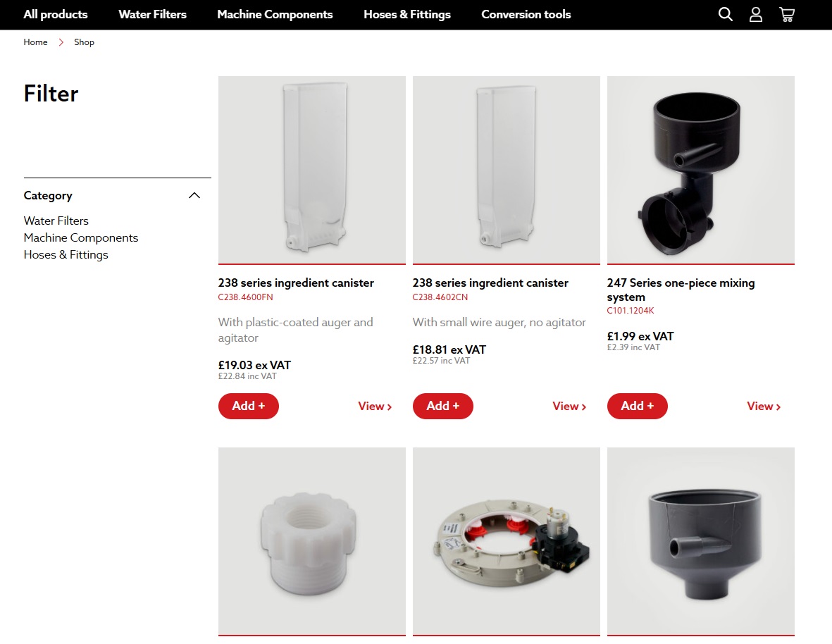The width and height of the screenshot is (832, 644).
Task: Open the grey mixing bowl product image
Action: [701, 541]
